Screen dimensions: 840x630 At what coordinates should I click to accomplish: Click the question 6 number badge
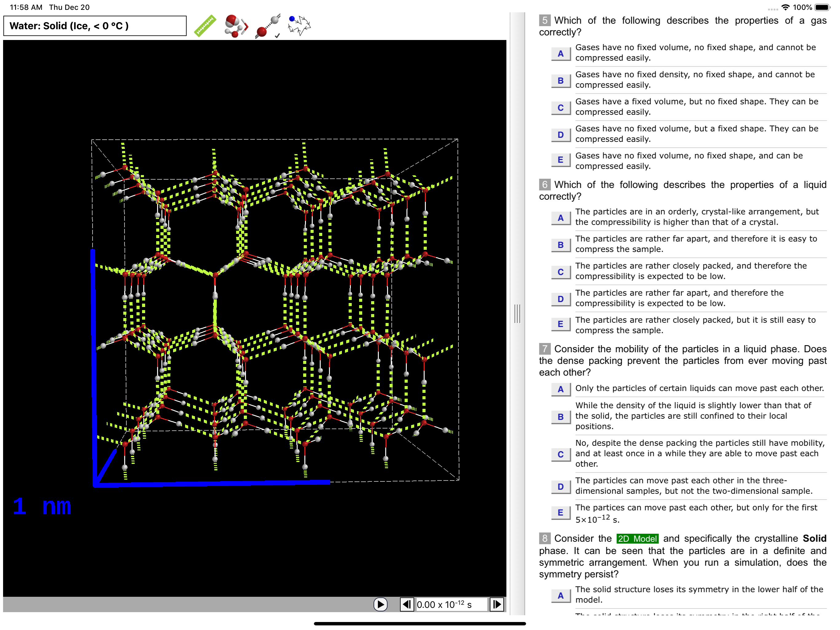click(x=545, y=184)
